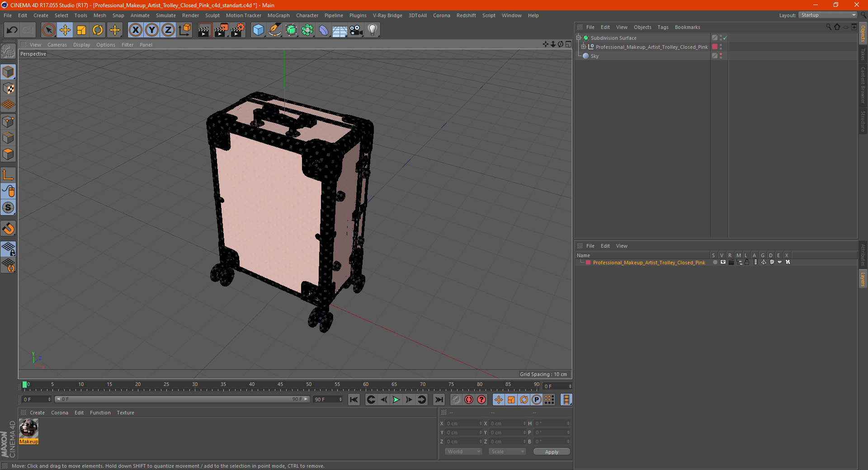Click the Make Editable icon
The width and height of the screenshot is (868, 470).
pos(8,52)
